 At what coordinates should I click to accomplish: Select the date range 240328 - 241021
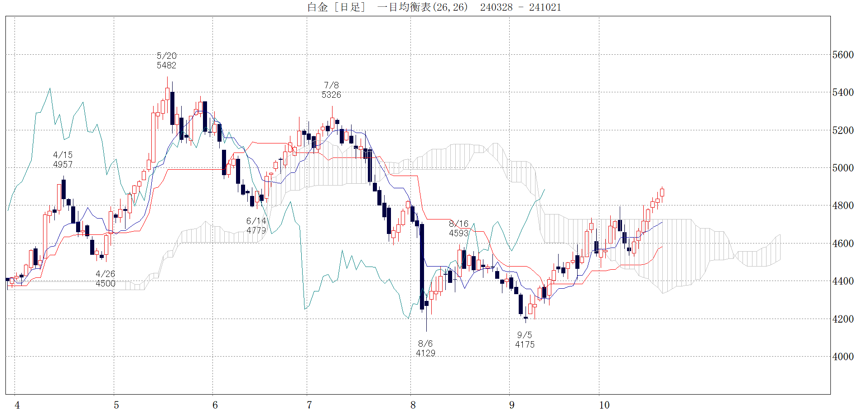pos(521,7)
